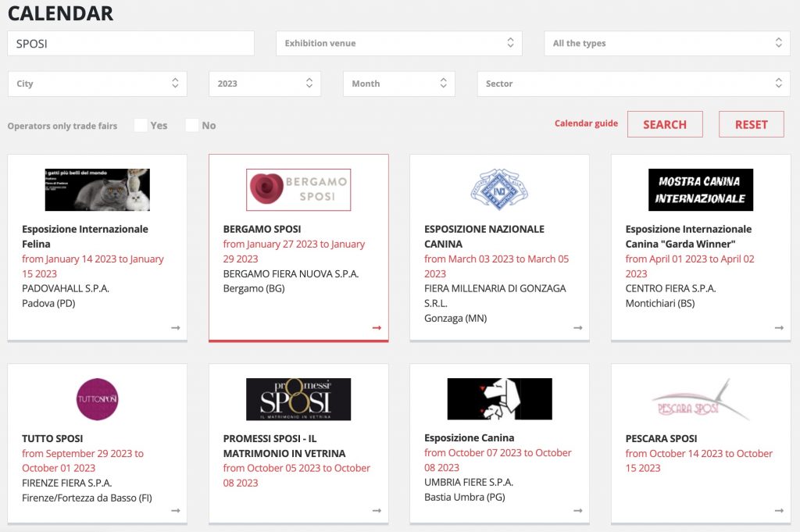Expand the Sector dropdown
Image resolution: width=800 pixels, height=532 pixels.
pyautogui.click(x=634, y=84)
